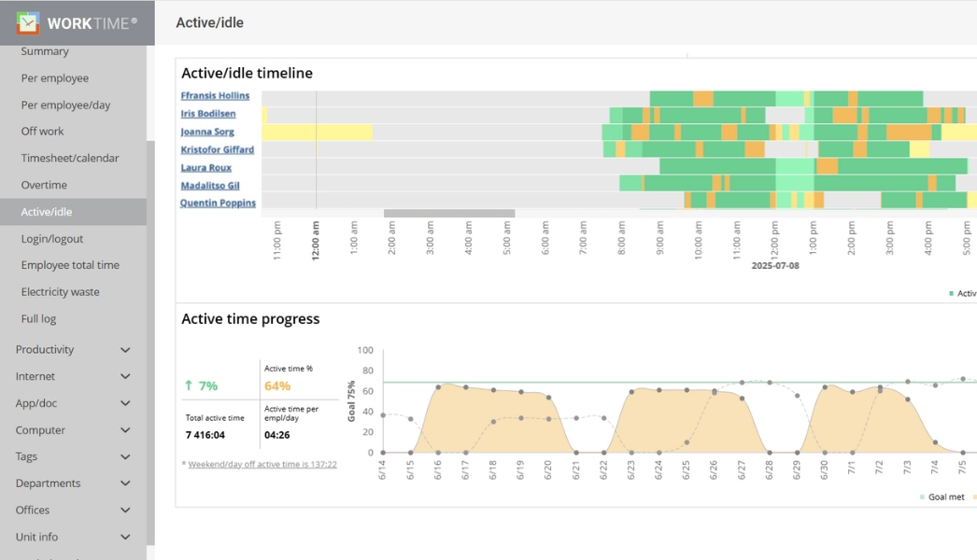The width and height of the screenshot is (977, 560).
Task: Expand the Departments section
Action: [125, 483]
